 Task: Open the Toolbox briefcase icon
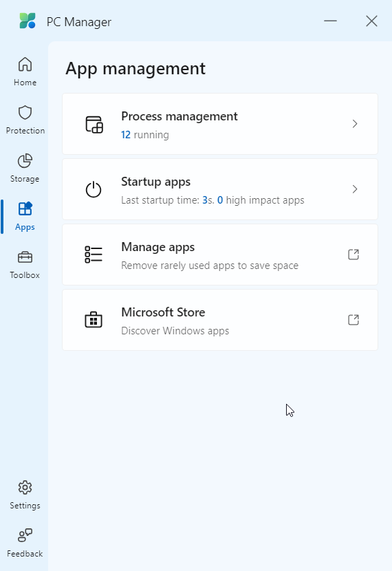25,257
